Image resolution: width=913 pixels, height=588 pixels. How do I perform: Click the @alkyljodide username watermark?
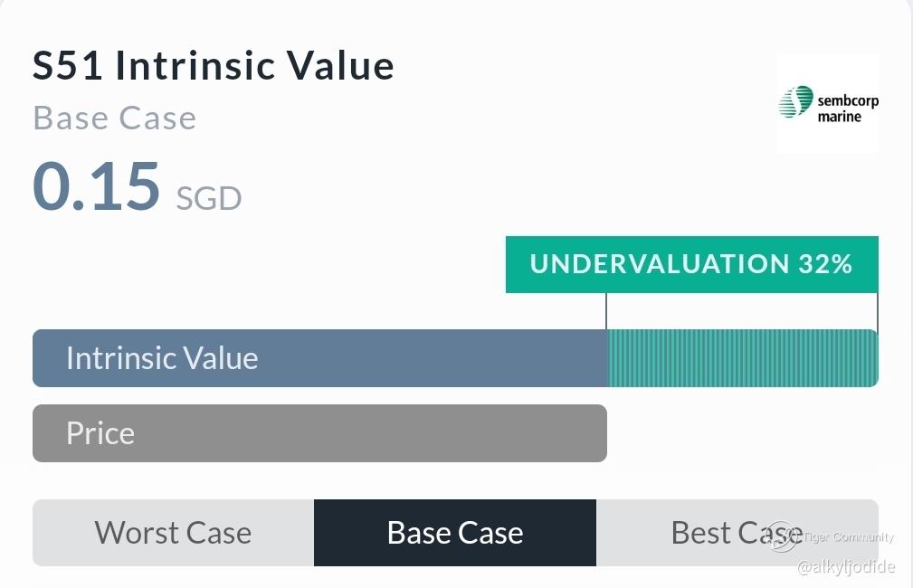click(x=845, y=567)
